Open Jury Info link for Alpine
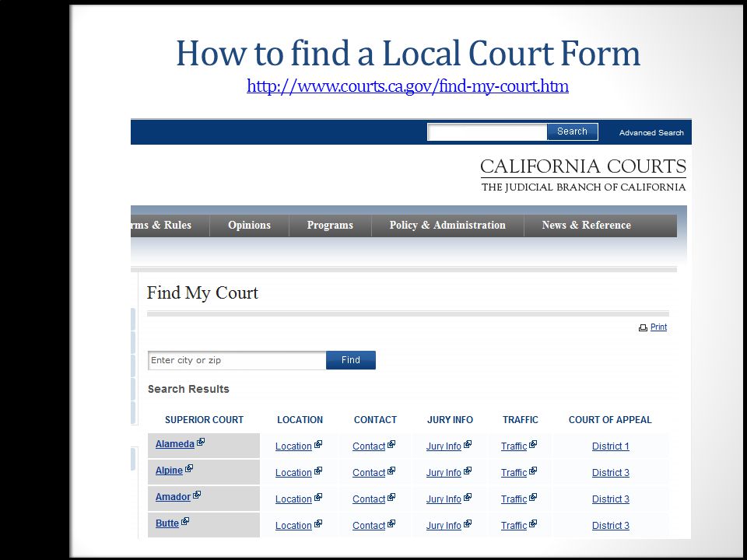Image resolution: width=747 pixels, height=560 pixels. [x=444, y=473]
